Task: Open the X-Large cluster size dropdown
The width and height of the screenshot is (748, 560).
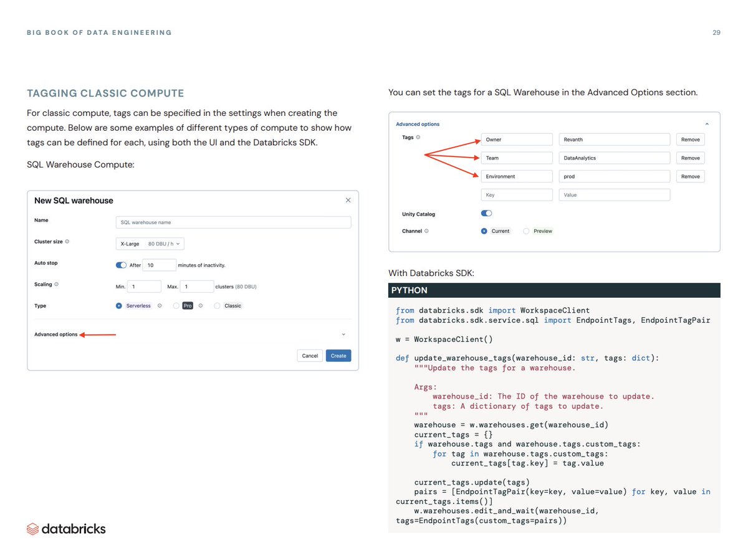Action: 150,244
